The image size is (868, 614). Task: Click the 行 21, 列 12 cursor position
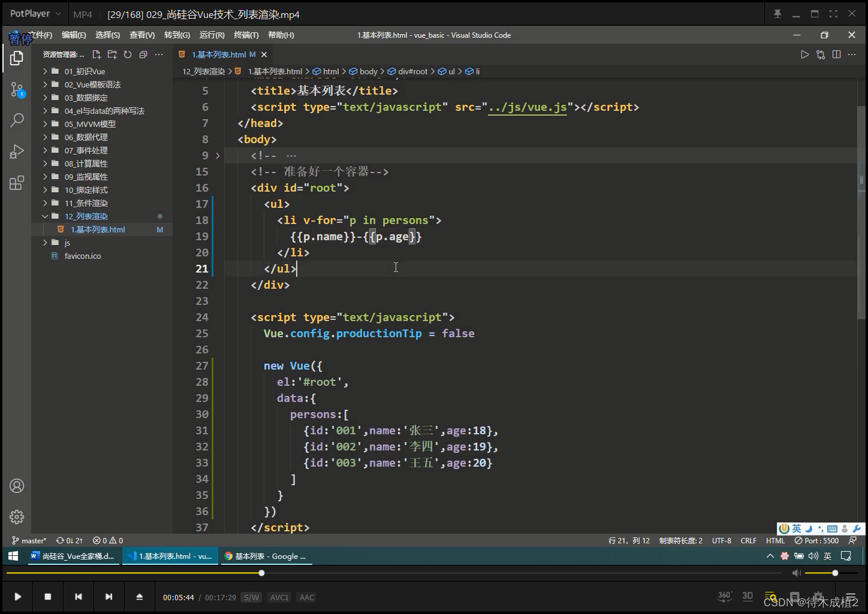pyautogui.click(x=629, y=540)
